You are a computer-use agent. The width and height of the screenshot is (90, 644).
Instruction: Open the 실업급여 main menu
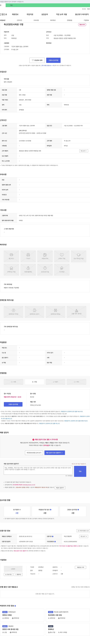pos(45,14)
